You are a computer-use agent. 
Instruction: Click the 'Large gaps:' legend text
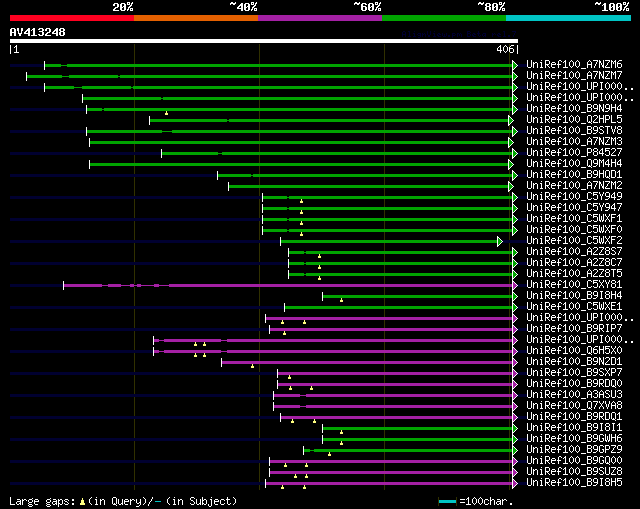[42, 501]
